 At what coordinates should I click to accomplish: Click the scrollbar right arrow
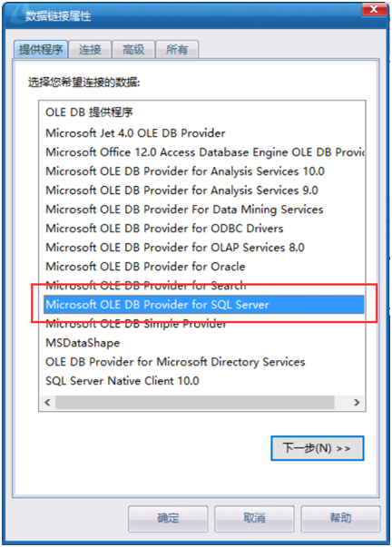pyautogui.click(x=357, y=402)
